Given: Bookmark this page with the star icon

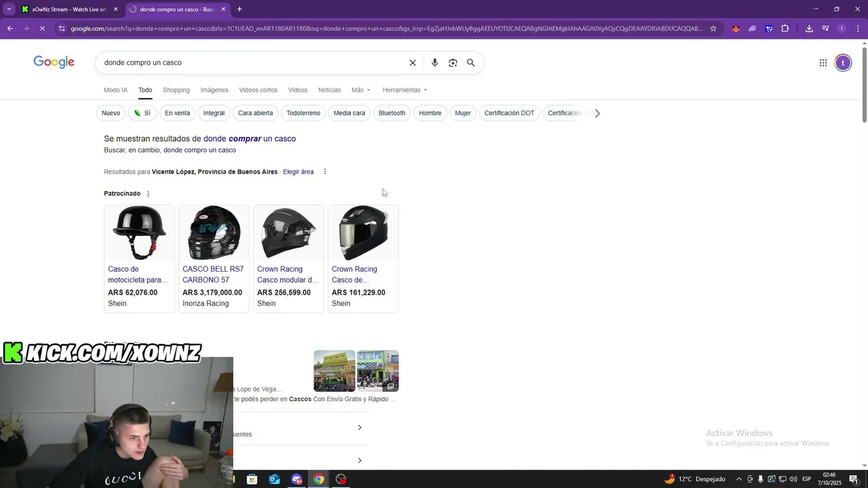Looking at the screenshot, I should tap(713, 28).
